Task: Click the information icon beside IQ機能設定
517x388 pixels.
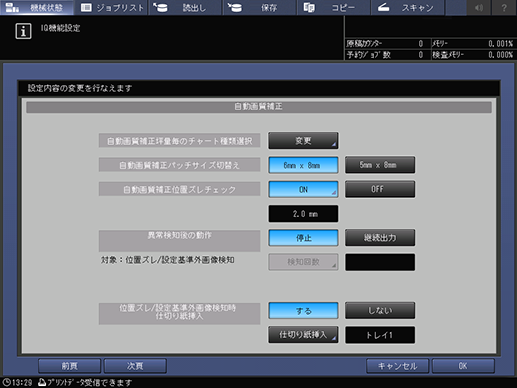Action: coord(23,31)
